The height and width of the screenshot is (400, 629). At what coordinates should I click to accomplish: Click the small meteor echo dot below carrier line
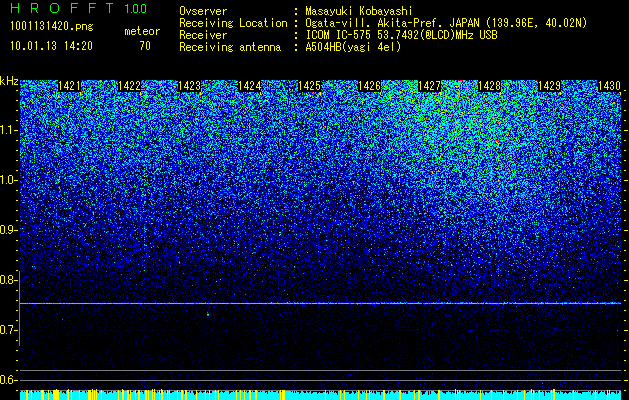(208, 315)
